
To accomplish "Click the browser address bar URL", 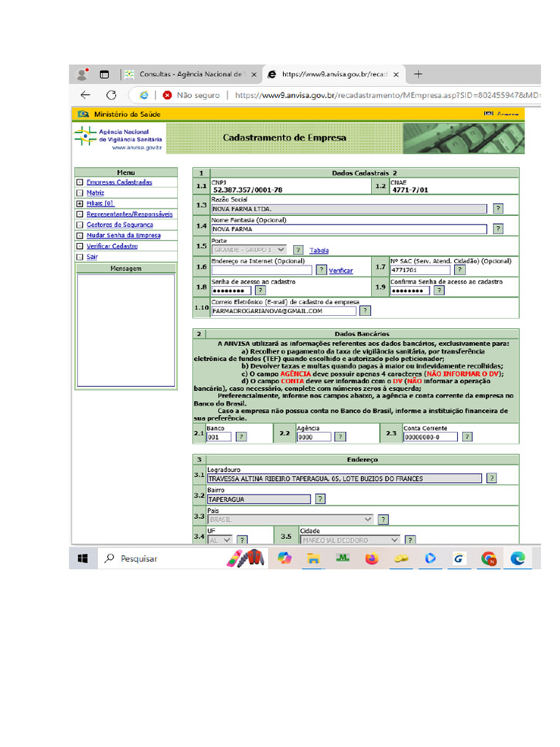I will click(x=387, y=96).
